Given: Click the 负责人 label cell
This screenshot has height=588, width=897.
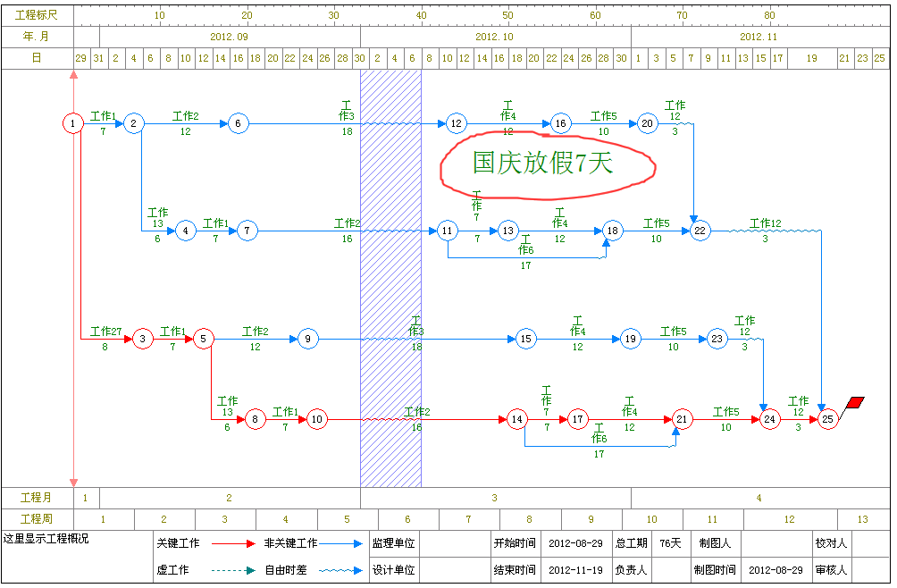Looking at the screenshot, I should point(632,570).
